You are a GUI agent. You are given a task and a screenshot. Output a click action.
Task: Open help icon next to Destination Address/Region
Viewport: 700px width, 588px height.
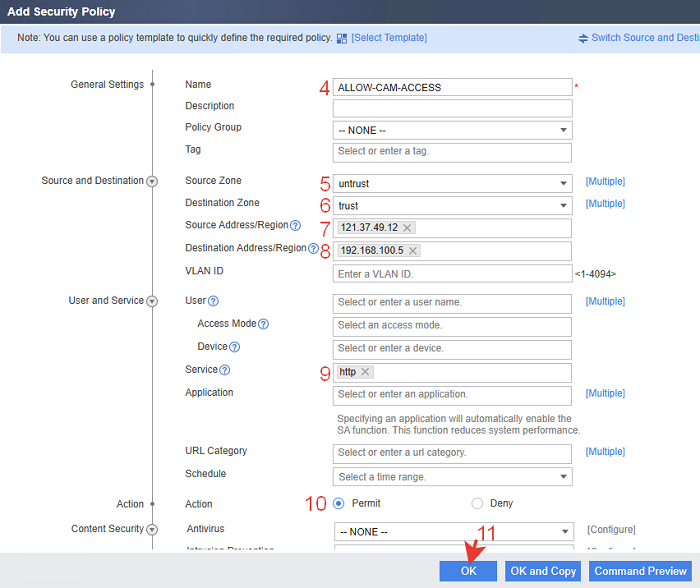[313, 248]
